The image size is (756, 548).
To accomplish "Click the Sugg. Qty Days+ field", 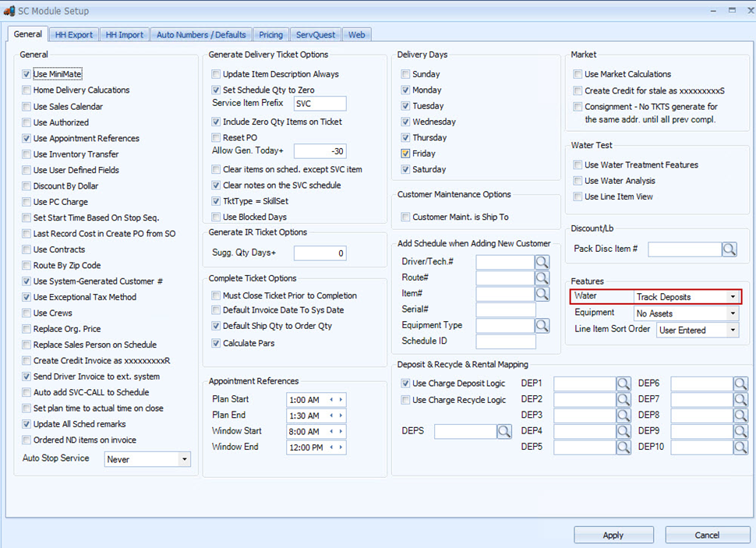I will pyautogui.click(x=320, y=253).
